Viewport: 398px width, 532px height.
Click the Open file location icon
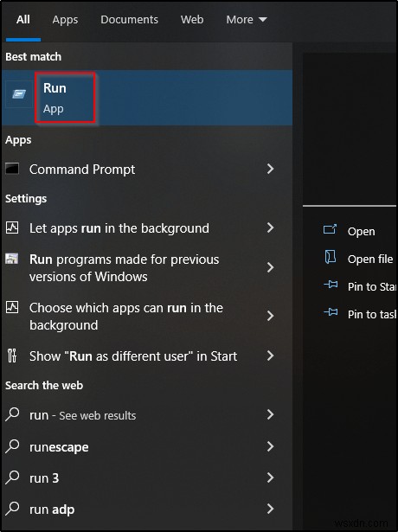point(331,257)
